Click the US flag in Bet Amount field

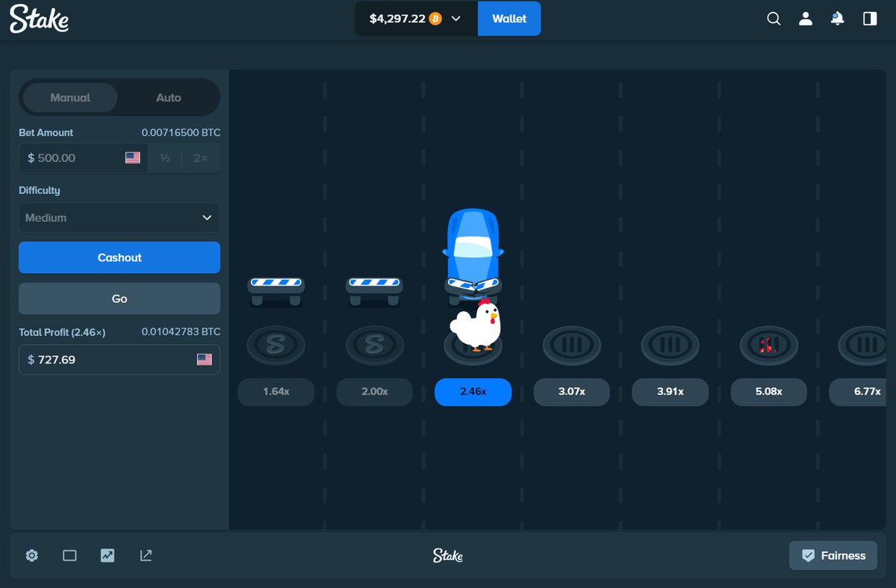click(x=133, y=158)
